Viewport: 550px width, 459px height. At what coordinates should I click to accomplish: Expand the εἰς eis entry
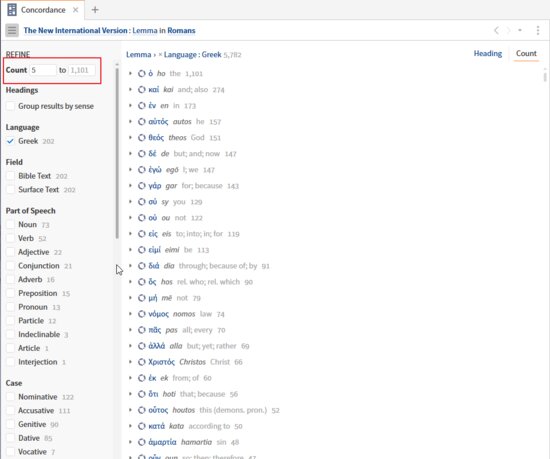[x=130, y=234]
